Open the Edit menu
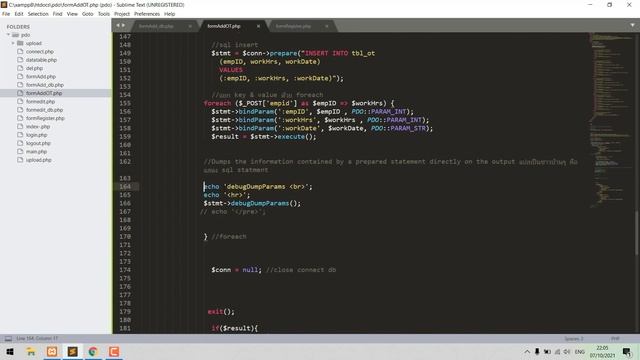 point(19,14)
